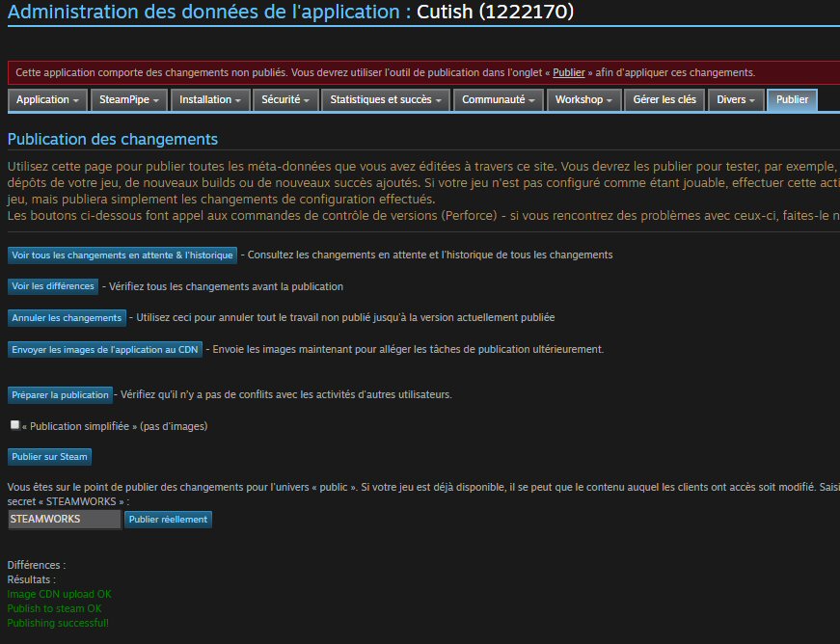Go to Gérer les clés tab
Screen dimensions: 840x644
point(664,100)
